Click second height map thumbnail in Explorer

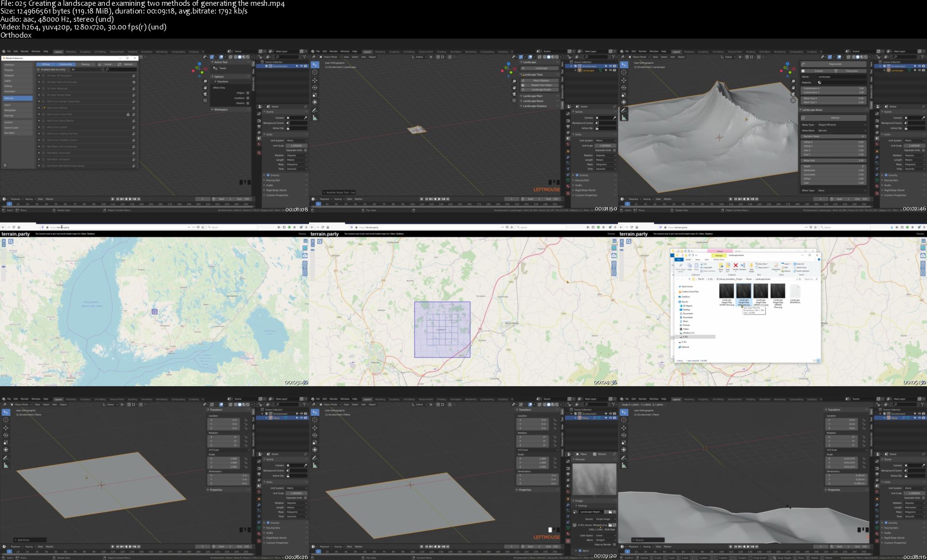(744, 291)
